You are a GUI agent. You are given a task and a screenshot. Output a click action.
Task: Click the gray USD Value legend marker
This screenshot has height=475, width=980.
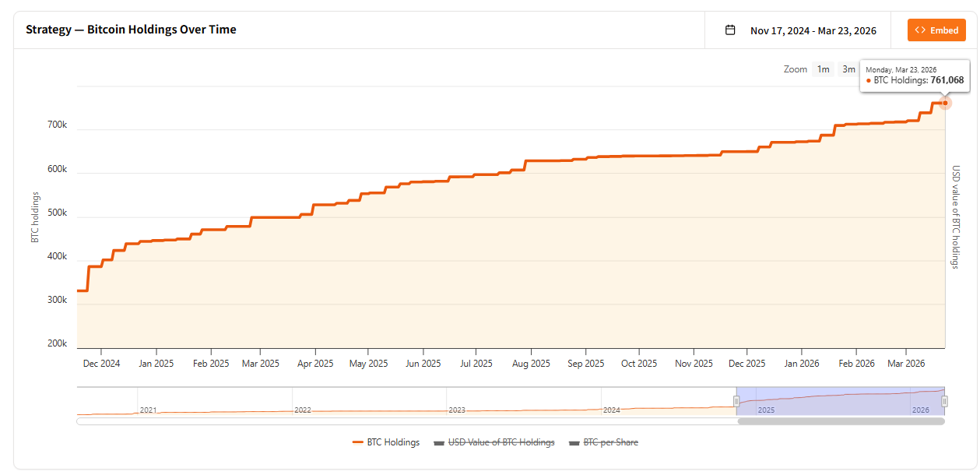pyautogui.click(x=439, y=442)
